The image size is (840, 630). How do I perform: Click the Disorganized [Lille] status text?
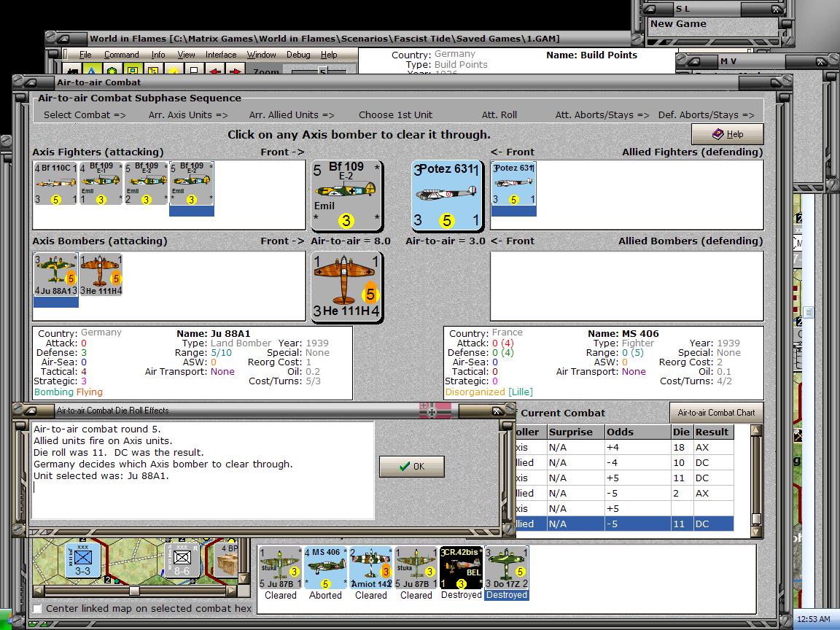(489, 392)
